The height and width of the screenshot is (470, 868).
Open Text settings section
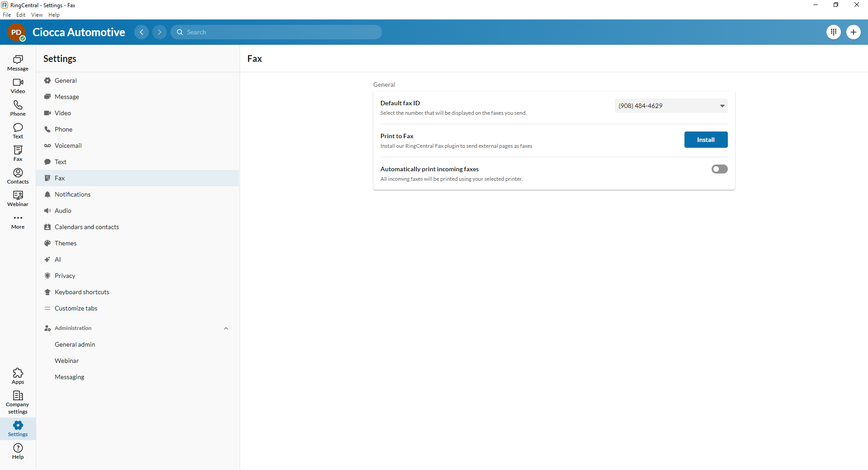138,162
